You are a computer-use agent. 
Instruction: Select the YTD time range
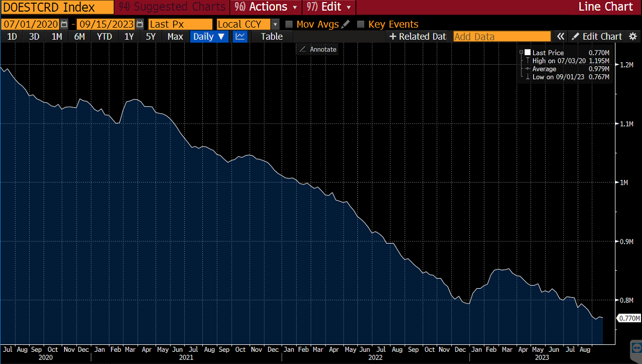104,37
